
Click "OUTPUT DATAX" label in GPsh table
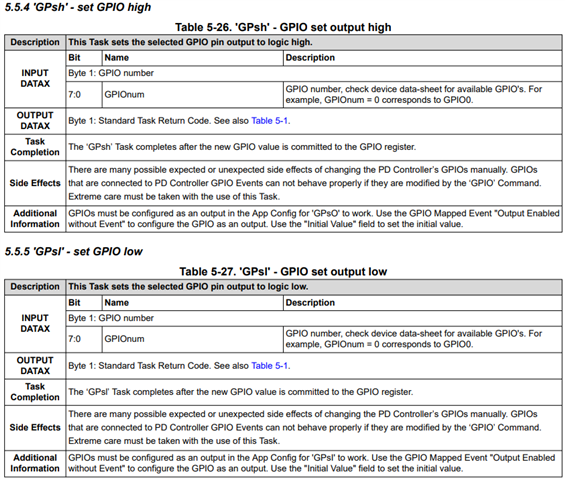(x=35, y=121)
